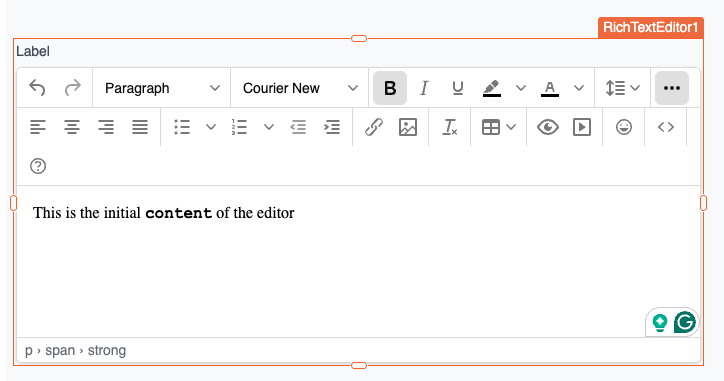The width and height of the screenshot is (724, 381).
Task: Justify the text
Action: 140,127
